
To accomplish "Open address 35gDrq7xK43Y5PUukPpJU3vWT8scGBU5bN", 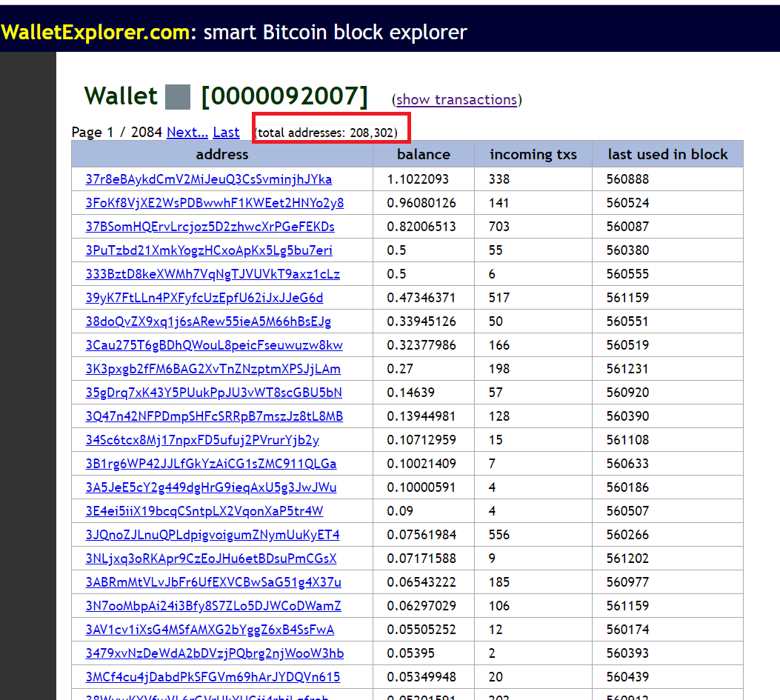I will tap(214, 393).
